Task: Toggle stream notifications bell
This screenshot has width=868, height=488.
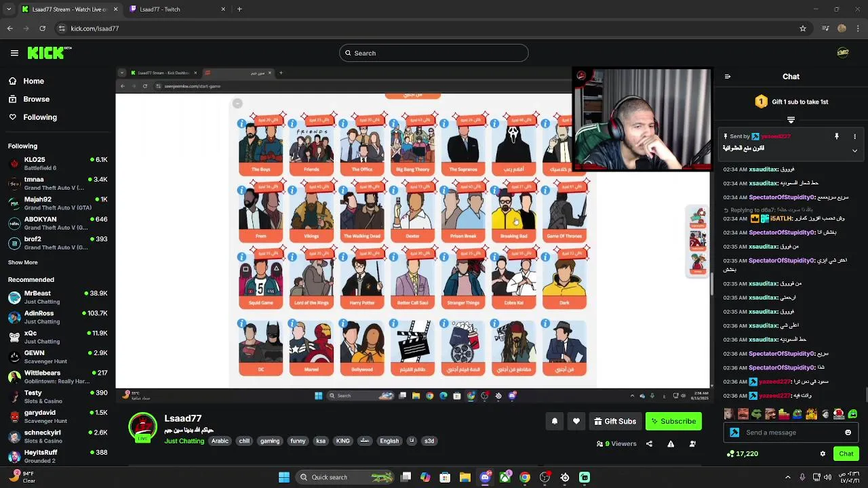Action: [555, 422]
